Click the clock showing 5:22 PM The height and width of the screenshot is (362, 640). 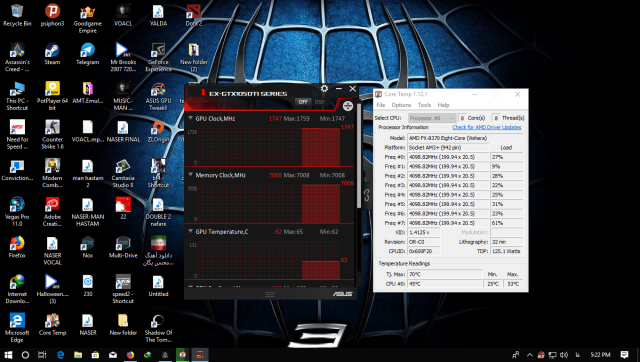coord(600,355)
